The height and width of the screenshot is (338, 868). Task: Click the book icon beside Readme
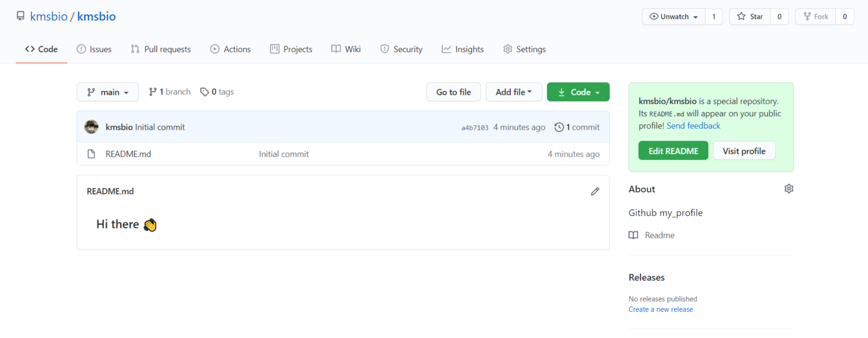click(634, 235)
